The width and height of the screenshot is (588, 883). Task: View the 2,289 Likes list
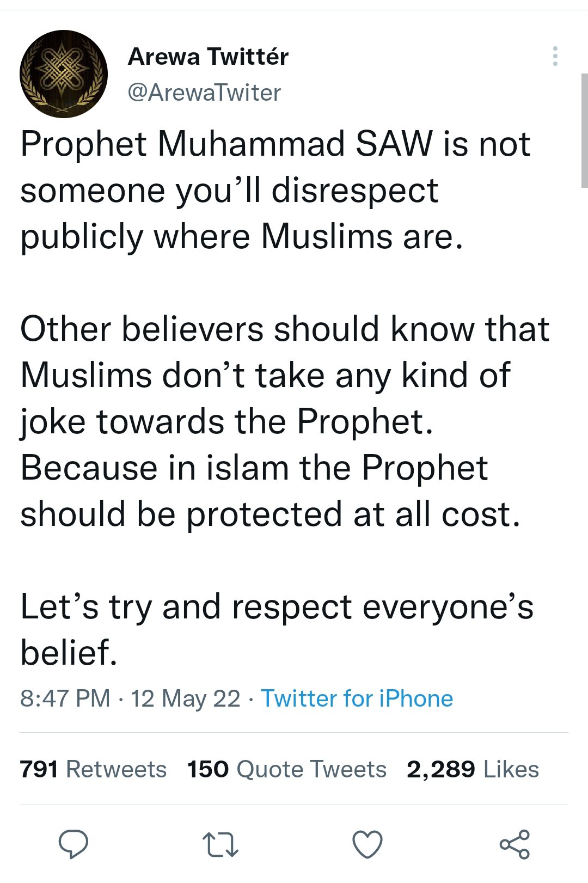[473, 769]
